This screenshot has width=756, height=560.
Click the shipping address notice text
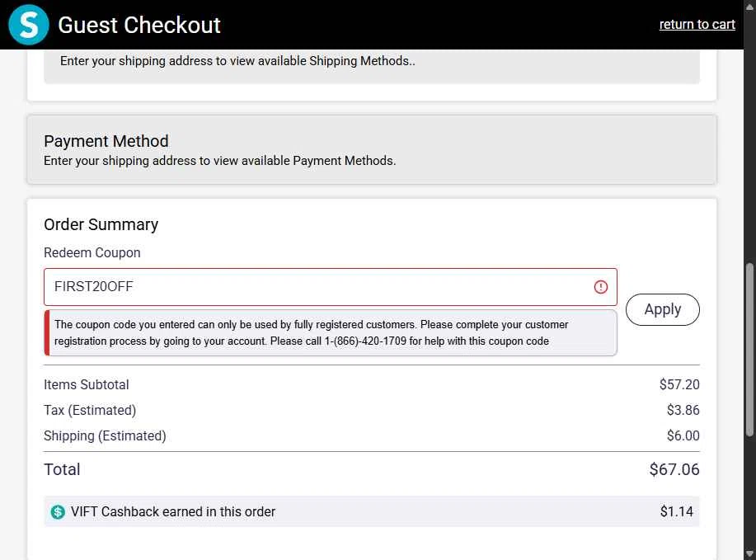[x=237, y=61]
